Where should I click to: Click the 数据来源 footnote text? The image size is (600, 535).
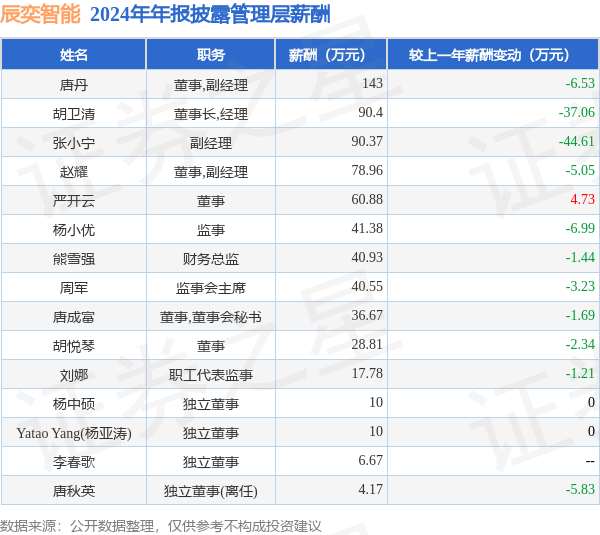click(x=161, y=526)
